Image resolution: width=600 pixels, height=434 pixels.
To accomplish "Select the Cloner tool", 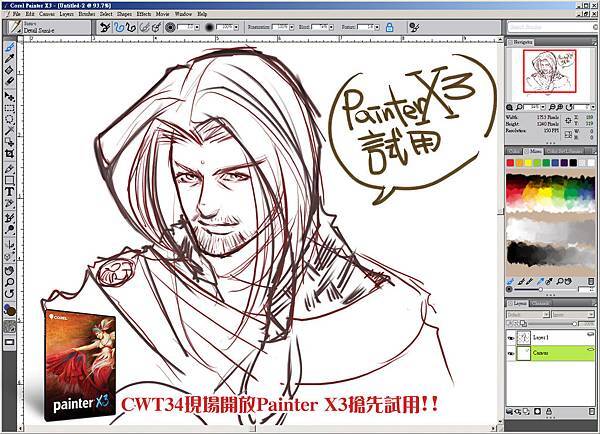I will [x=10, y=218].
